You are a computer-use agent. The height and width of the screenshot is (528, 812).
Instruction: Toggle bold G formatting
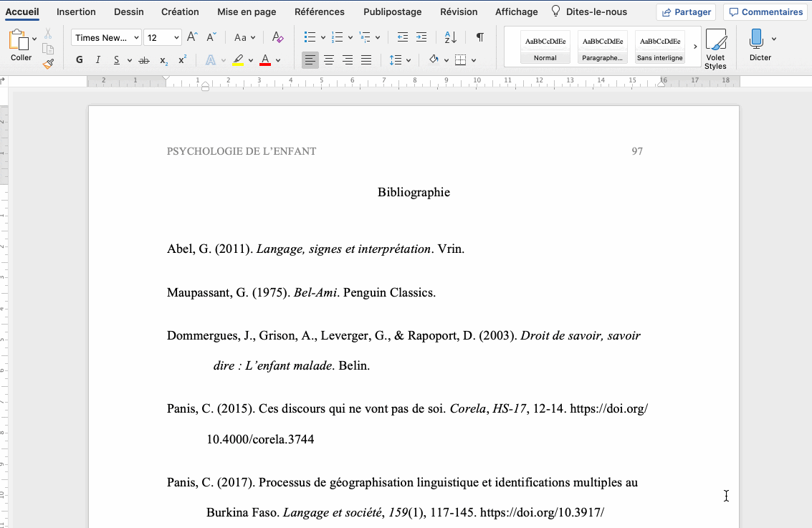point(80,60)
